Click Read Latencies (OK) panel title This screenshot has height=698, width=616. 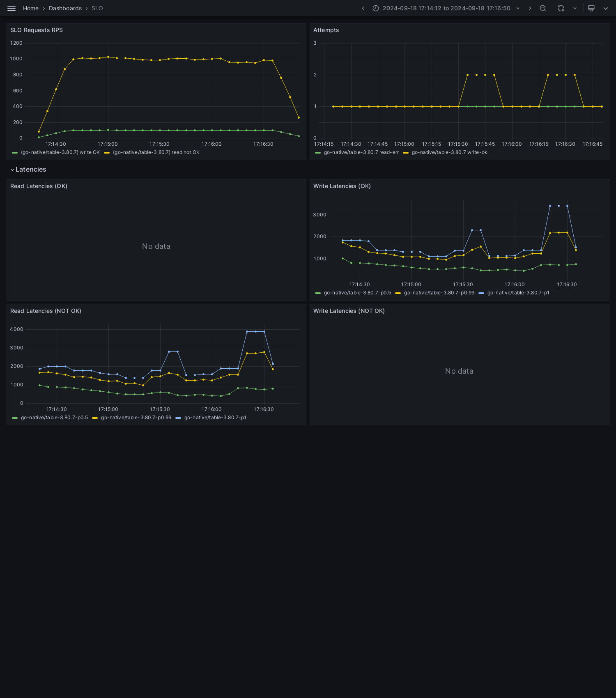tap(39, 186)
